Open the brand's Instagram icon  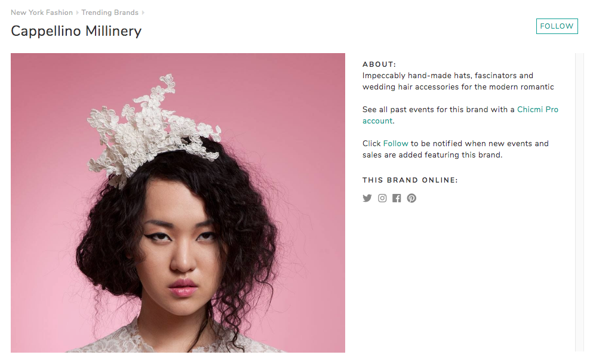382,198
